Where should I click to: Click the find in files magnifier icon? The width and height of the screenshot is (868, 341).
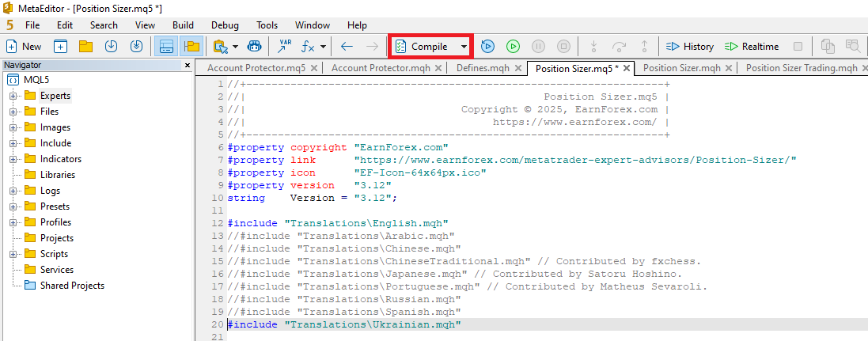pos(852,47)
